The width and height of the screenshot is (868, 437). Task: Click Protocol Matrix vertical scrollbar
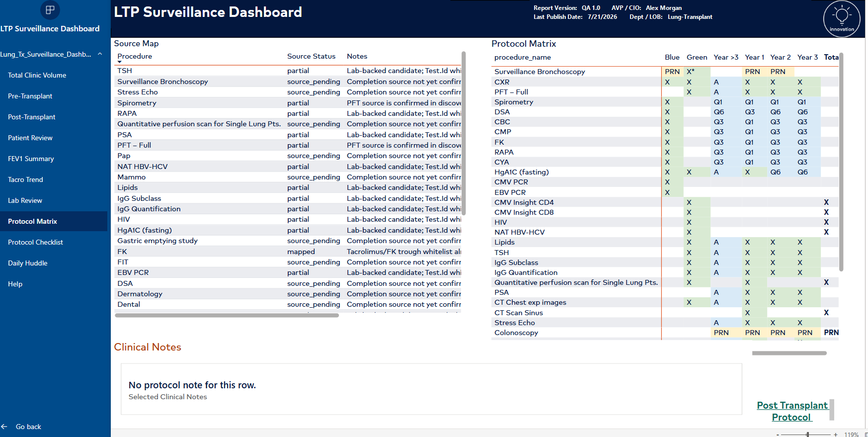coord(841,162)
